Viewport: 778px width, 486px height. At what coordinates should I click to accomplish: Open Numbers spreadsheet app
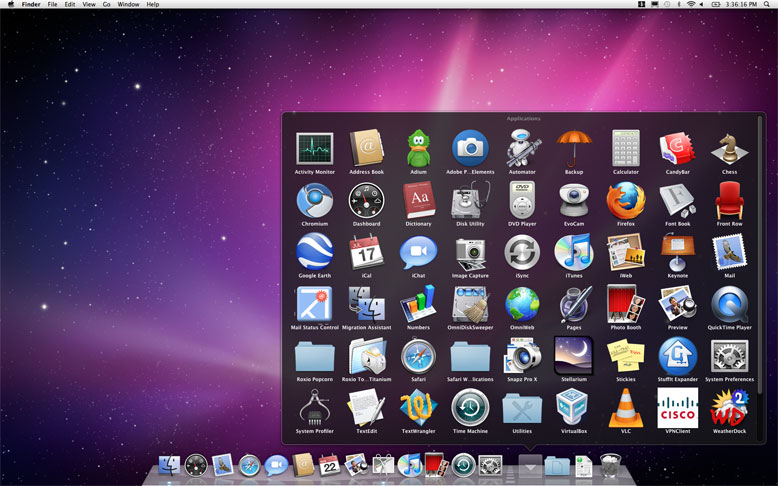pos(418,304)
